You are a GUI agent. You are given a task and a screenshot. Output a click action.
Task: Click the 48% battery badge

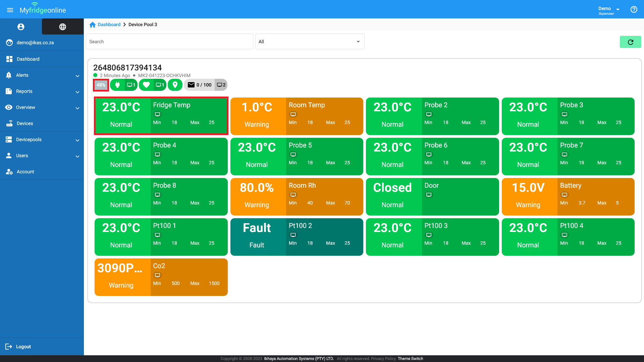click(101, 85)
